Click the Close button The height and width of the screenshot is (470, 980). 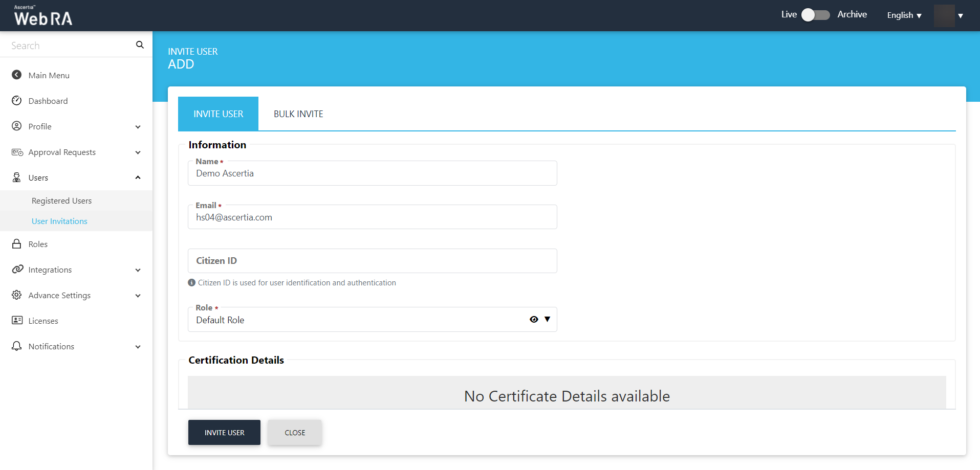point(295,433)
